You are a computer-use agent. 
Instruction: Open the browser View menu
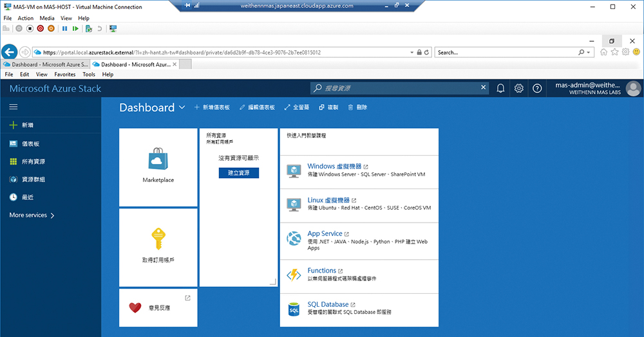coord(41,75)
